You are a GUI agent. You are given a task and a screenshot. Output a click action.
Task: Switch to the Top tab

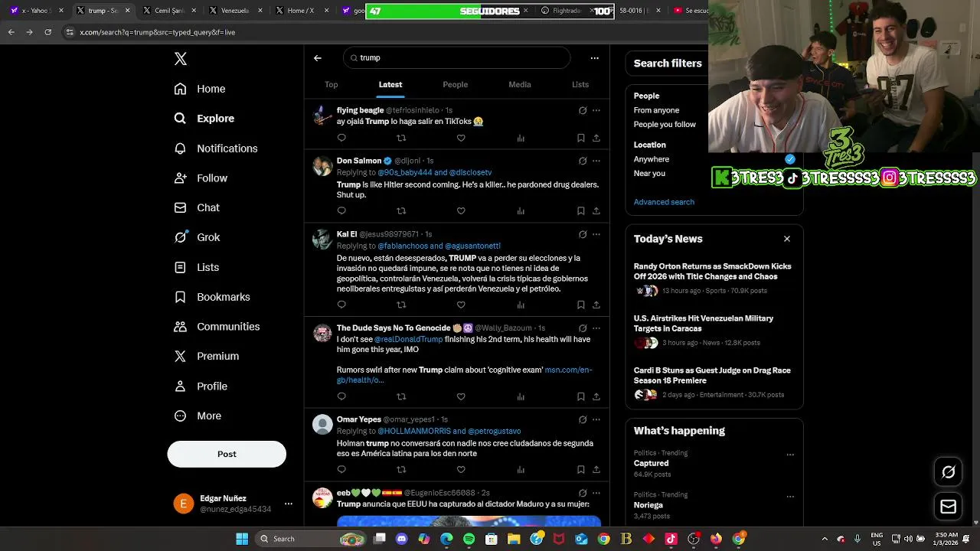331,85
